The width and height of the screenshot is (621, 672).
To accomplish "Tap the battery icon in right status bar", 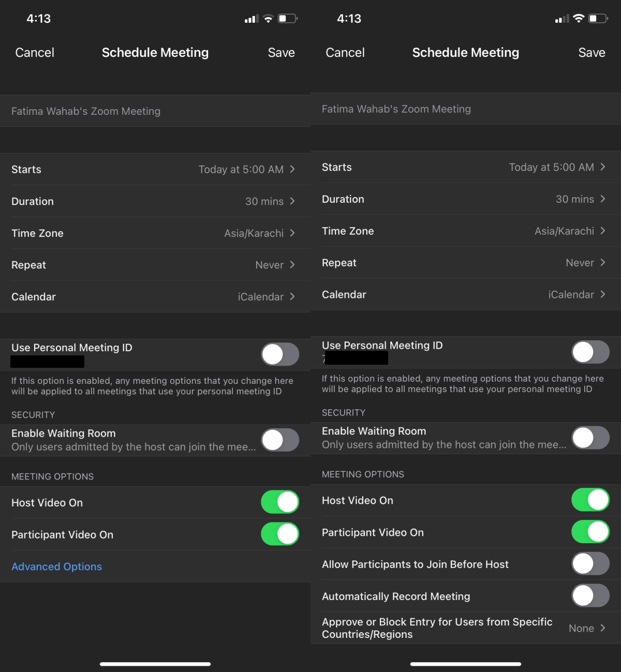I will coord(598,19).
